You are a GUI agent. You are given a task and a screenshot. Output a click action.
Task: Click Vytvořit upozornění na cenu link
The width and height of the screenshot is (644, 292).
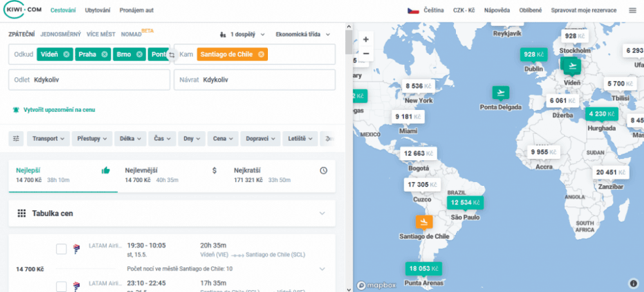(59, 110)
